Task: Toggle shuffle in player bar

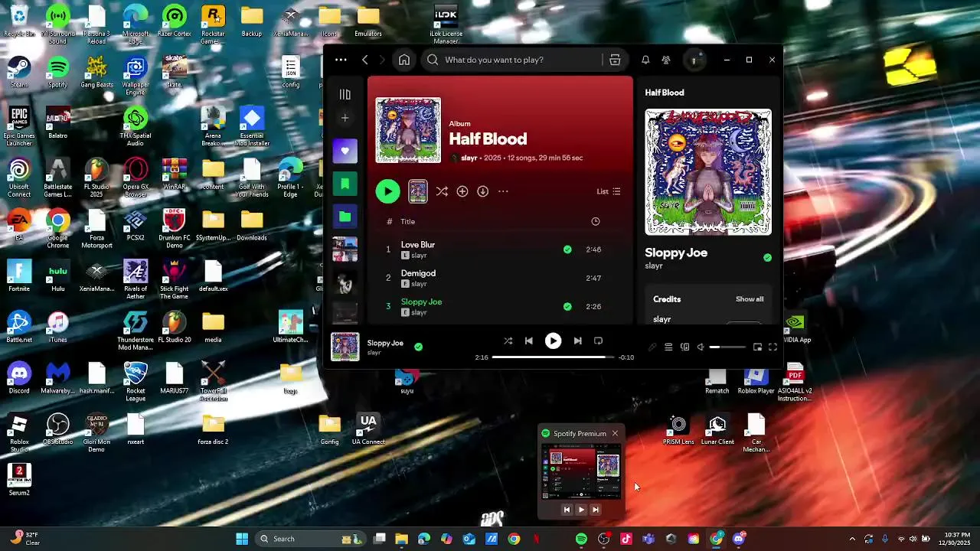Action: 508,341
